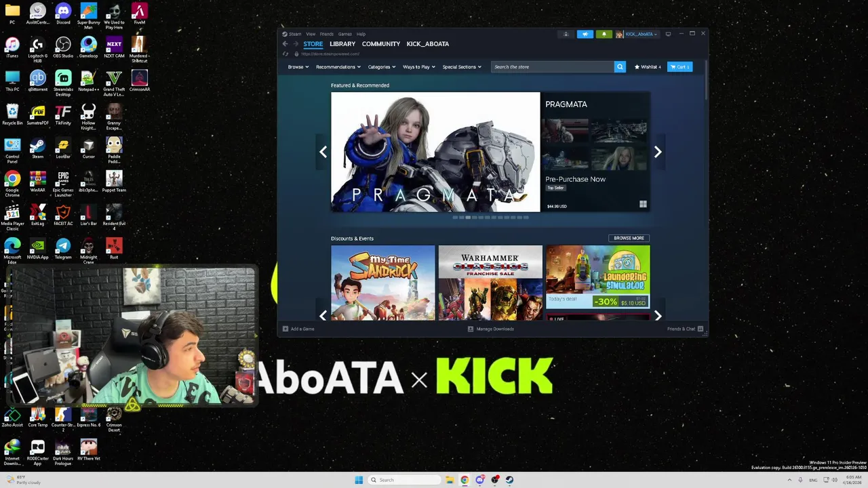Viewport: 868px width, 488px height.
Task: Click the BROWSE MORE button
Action: [629, 238]
